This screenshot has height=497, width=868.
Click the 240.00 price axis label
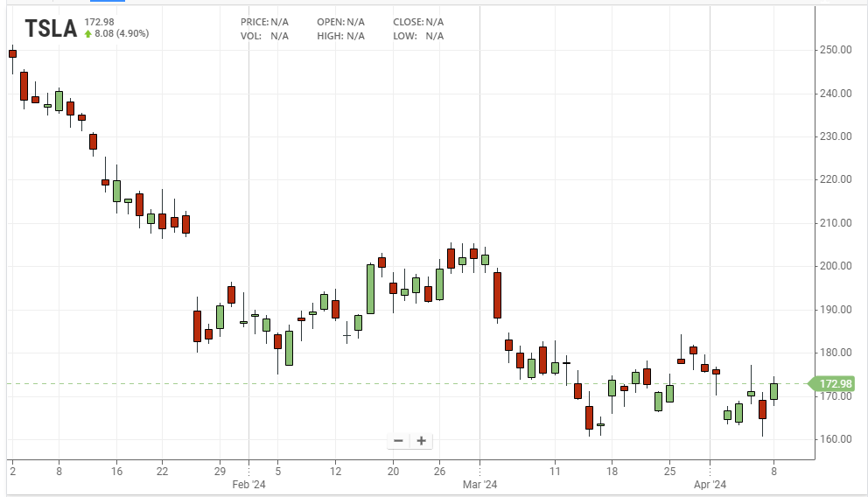[836, 94]
